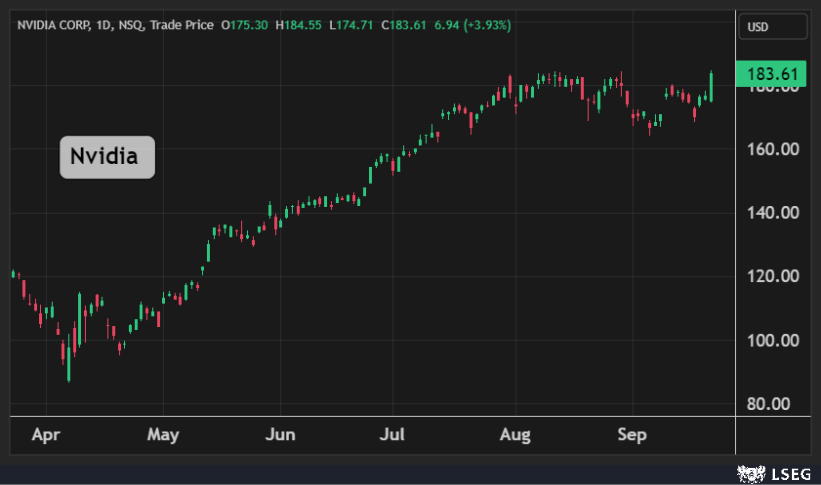Select the Sep marker on time axis
821x485 pixels.
(631, 435)
